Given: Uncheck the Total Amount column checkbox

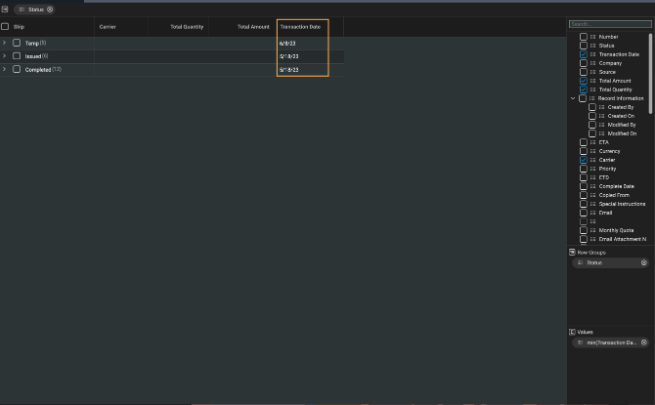Looking at the screenshot, I should (x=584, y=80).
